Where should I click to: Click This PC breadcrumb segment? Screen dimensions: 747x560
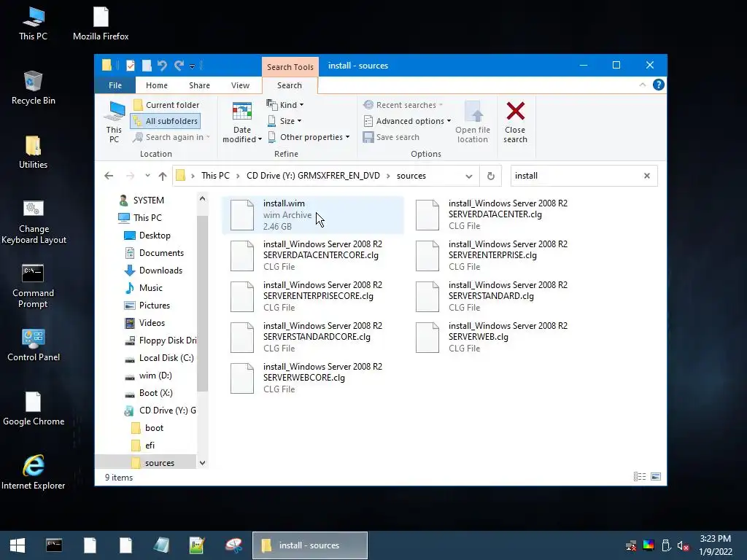click(215, 176)
